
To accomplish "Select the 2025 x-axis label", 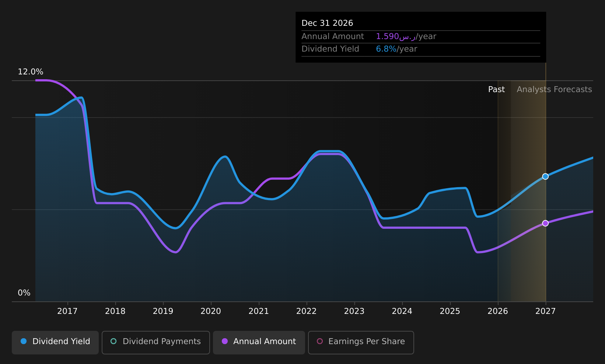I will click(450, 311).
